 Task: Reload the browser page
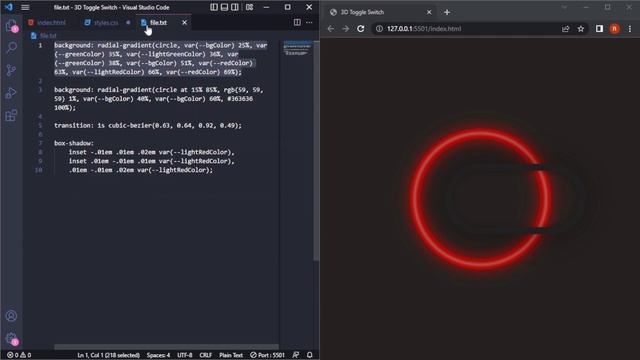tap(360, 29)
